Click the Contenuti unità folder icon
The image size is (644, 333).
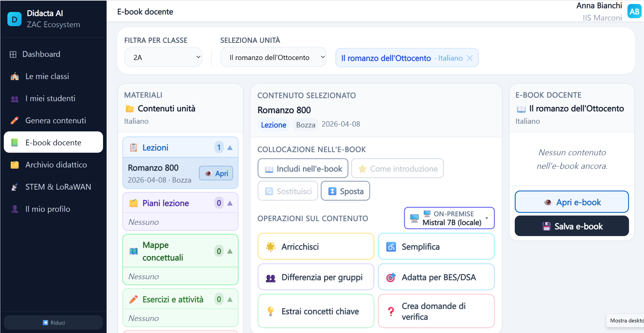(130, 109)
